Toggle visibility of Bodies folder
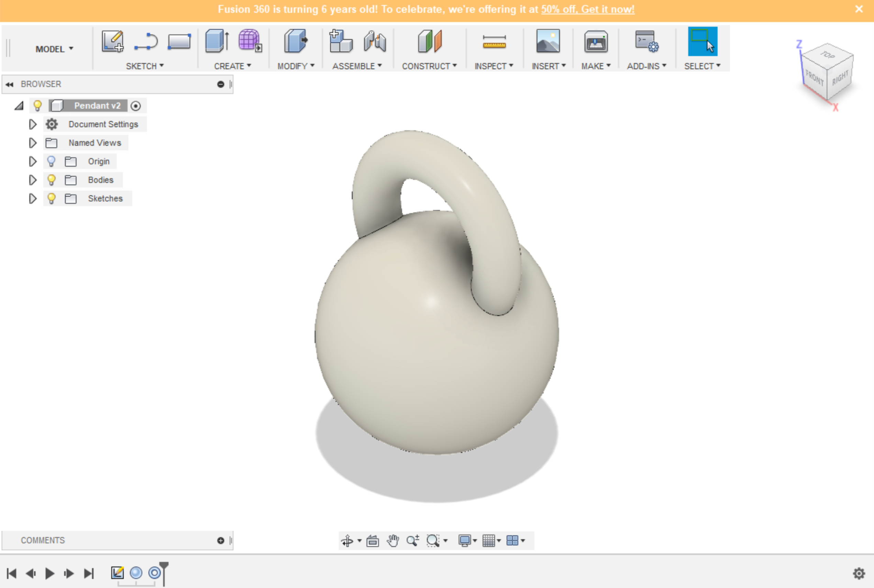This screenshot has width=874, height=588. tap(51, 180)
